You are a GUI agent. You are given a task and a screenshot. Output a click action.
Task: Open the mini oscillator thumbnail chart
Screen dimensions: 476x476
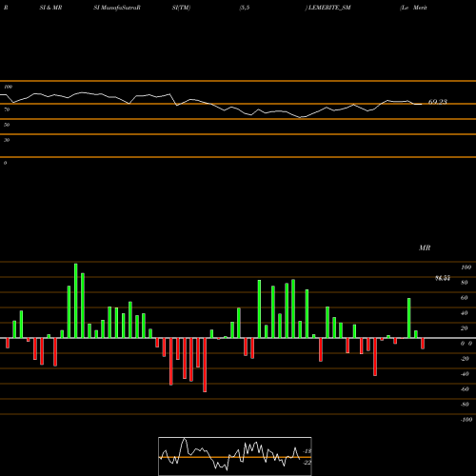235,456
